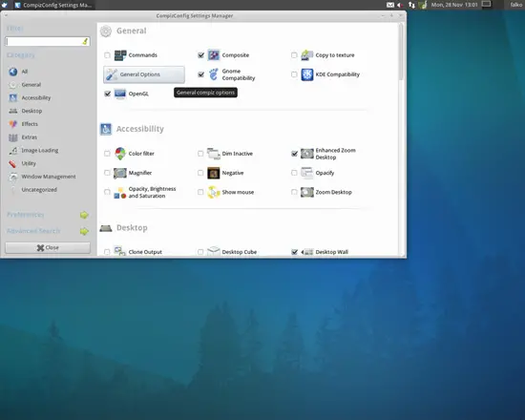Open the Composite plugin icon
Viewport: 525px width, 420px height.
[214, 55]
